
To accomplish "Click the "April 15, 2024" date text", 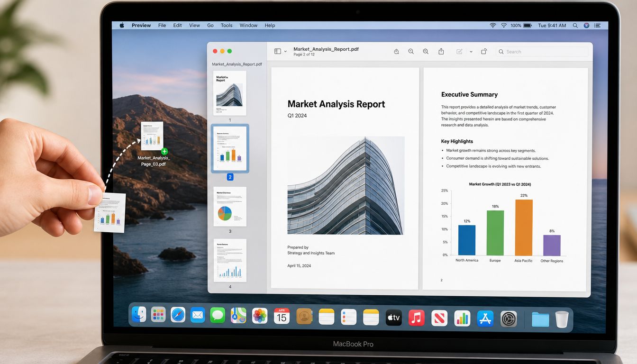I will 299,266.
